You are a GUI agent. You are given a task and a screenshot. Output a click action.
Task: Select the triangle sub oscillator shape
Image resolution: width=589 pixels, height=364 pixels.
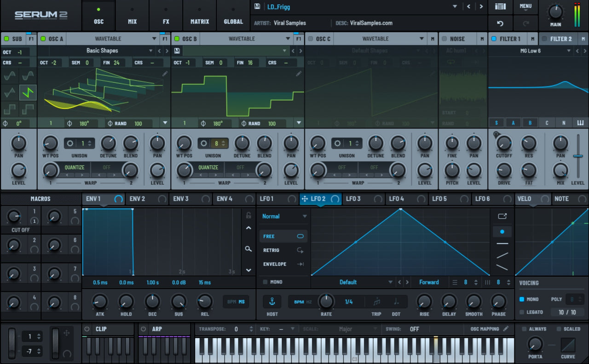10,93
